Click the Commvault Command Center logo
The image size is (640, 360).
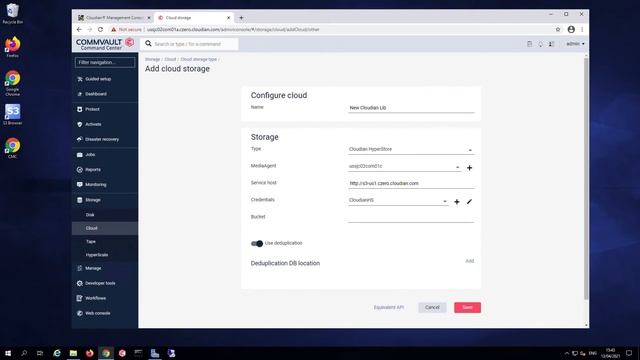(105, 44)
